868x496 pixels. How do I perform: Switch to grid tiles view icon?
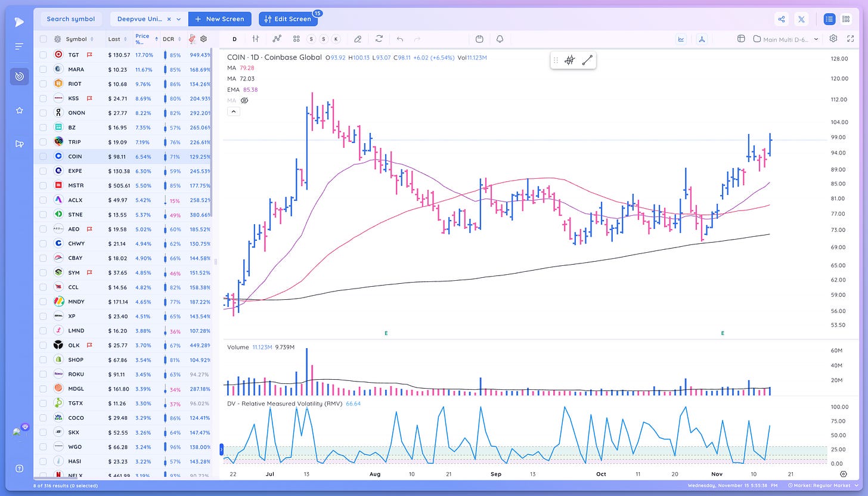point(846,19)
